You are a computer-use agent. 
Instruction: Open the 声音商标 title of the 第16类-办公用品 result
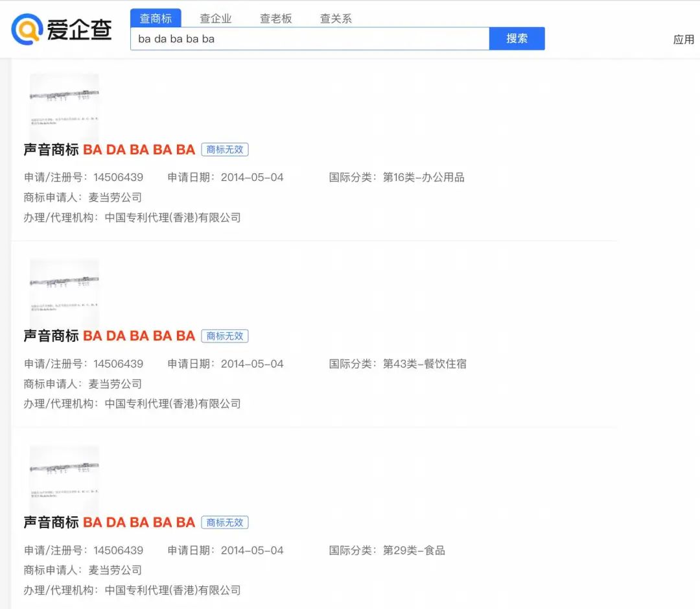coord(110,149)
